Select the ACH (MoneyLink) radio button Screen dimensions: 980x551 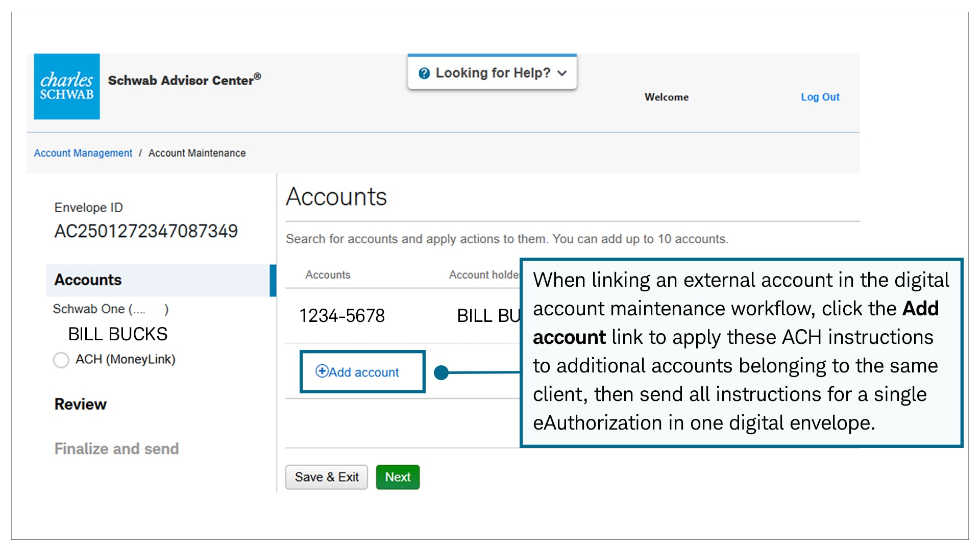coord(61,360)
